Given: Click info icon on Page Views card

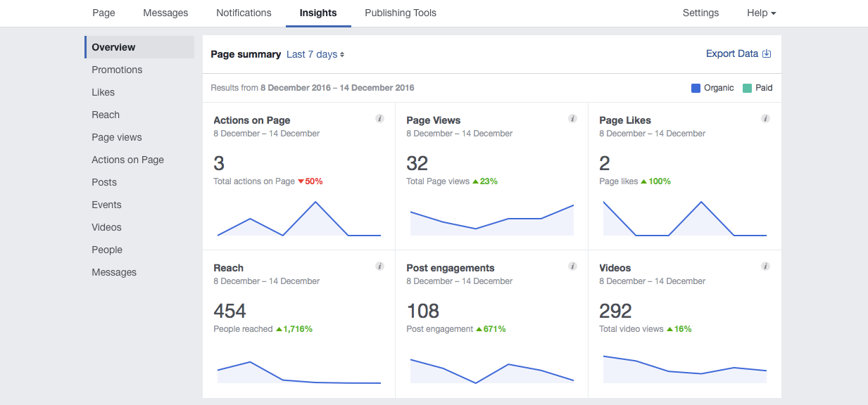Looking at the screenshot, I should click(x=573, y=119).
